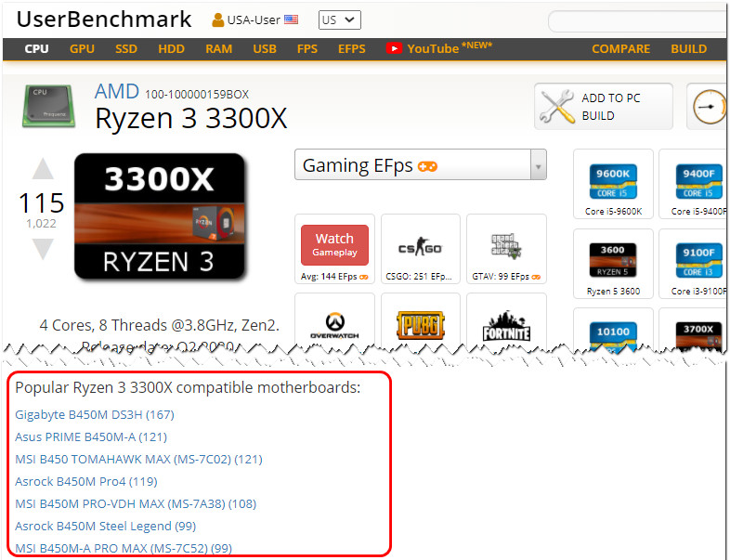Click the UserBenchmark logo
Viewport: 730px width, 560px height.
[104, 20]
